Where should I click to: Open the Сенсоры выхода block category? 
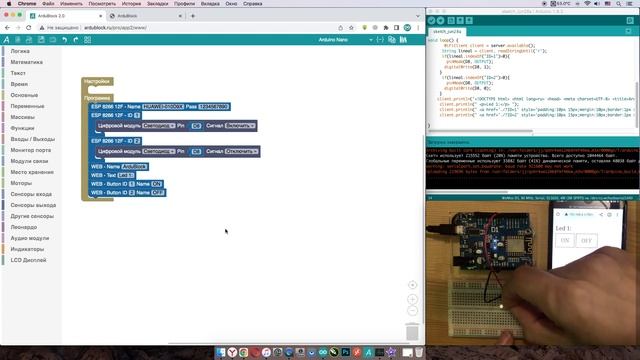coord(33,205)
